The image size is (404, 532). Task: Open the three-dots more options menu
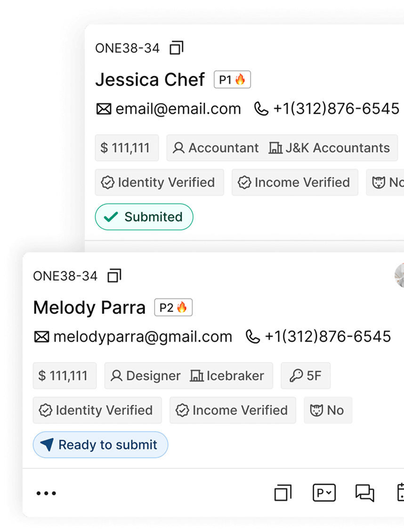46,493
